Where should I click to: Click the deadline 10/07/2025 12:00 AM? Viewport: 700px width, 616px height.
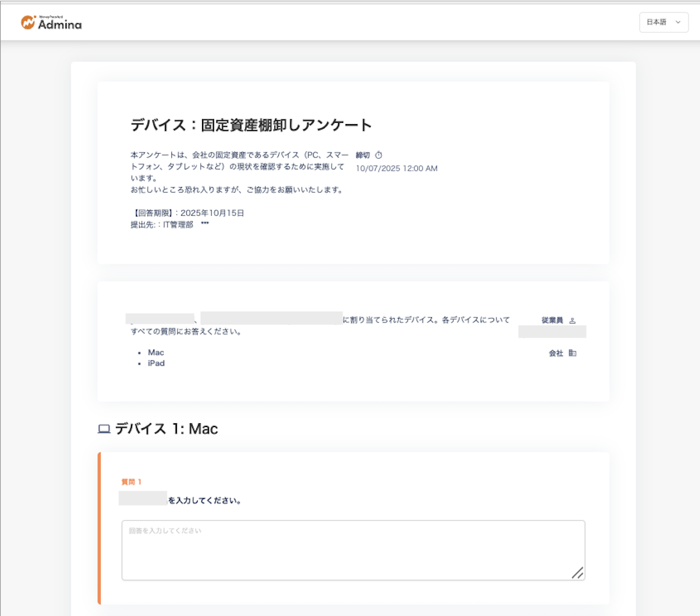[x=397, y=168]
